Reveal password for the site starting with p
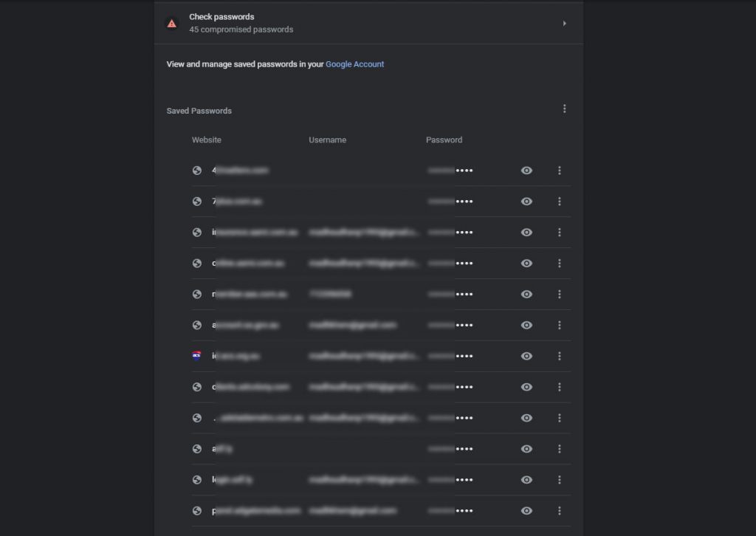756x536 pixels. [x=526, y=510]
